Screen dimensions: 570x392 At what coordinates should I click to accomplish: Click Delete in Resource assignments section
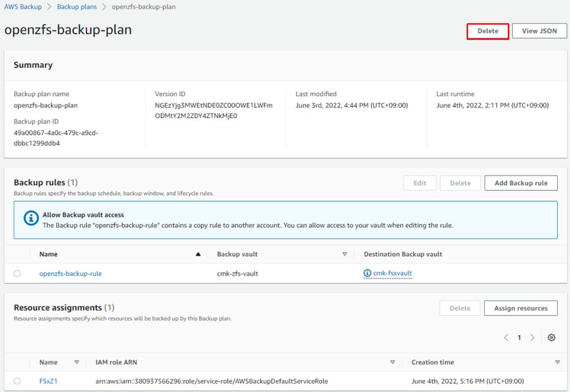coord(460,308)
